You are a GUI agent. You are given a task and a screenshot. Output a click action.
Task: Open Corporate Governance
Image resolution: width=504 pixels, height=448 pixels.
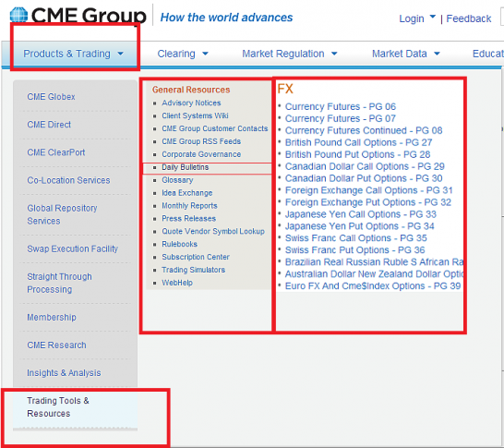[201, 154]
